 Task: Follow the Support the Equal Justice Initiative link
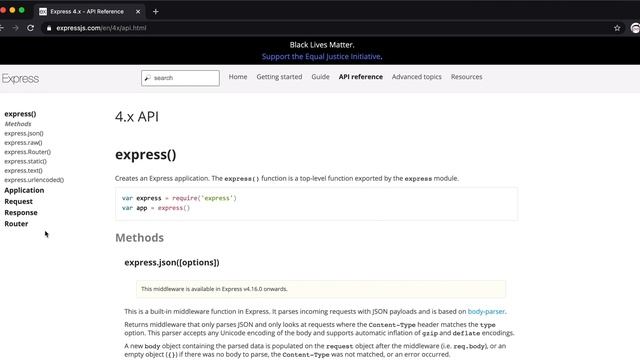(x=321, y=56)
